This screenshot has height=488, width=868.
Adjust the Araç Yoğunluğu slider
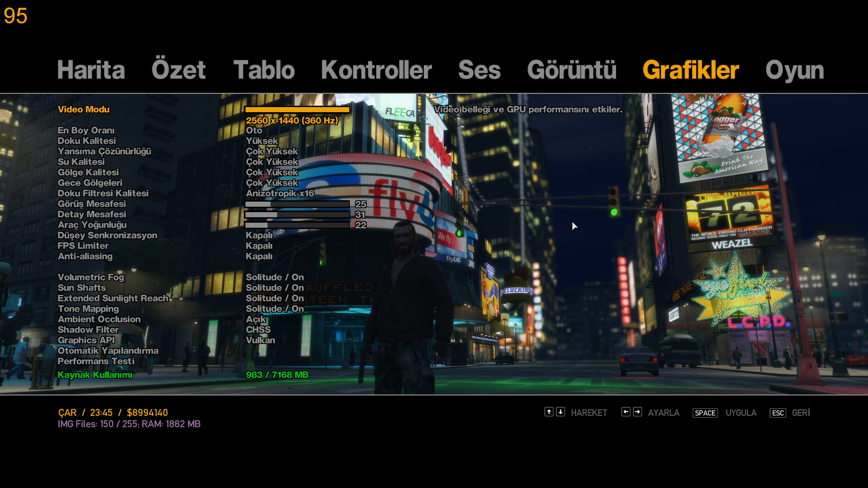coord(297,225)
